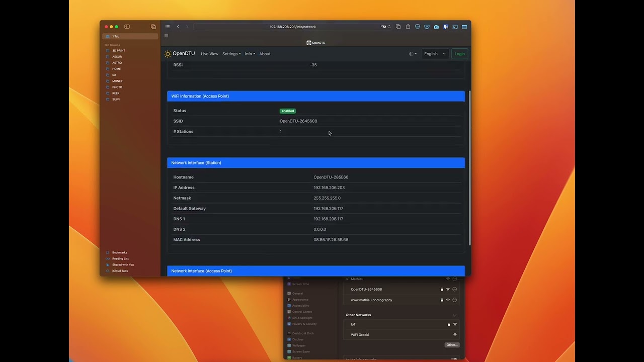Go back with the Safari back arrow
The width and height of the screenshot is (644, 362).
point(178,27)
